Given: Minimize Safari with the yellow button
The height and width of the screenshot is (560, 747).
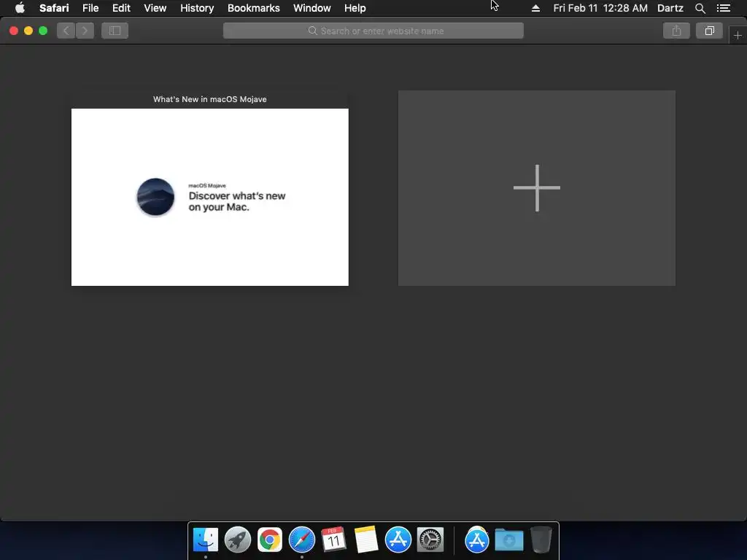Looking at the screenshot, I should (28, 31).
